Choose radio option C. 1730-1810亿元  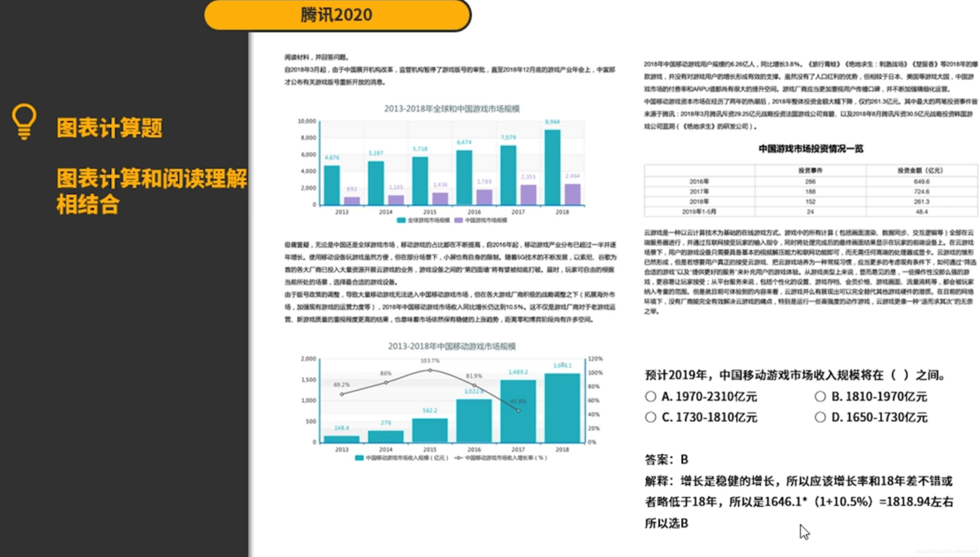click(x=650, y=417)
